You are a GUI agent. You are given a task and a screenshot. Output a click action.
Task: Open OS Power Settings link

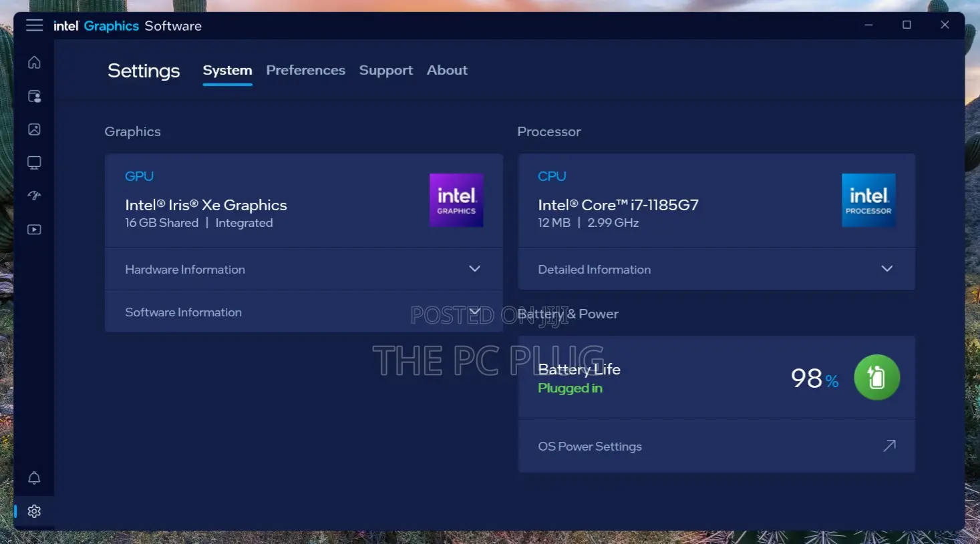point(716,447)
